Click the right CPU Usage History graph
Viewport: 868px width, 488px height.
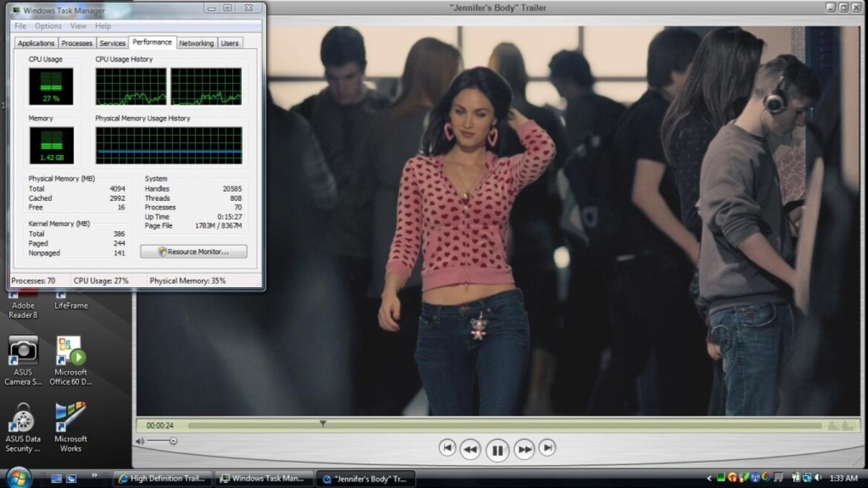(206, 86)
